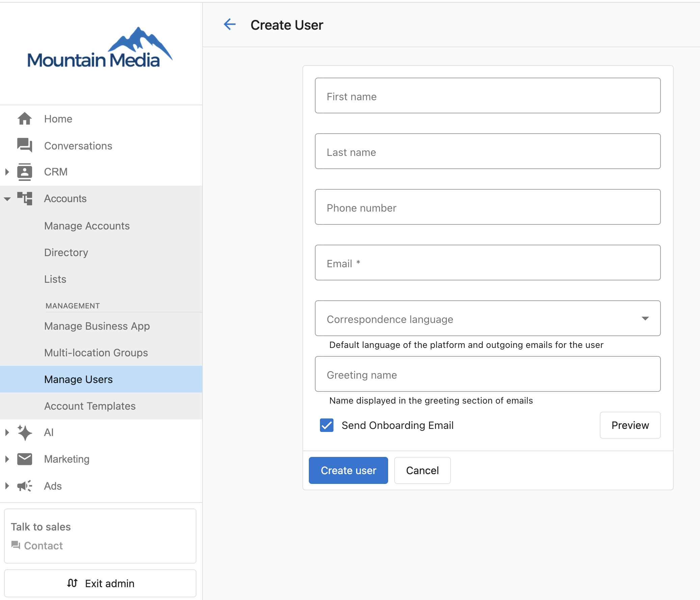Click the Cancel button
This screenshot has height=600, width=700.
[422, 470]
